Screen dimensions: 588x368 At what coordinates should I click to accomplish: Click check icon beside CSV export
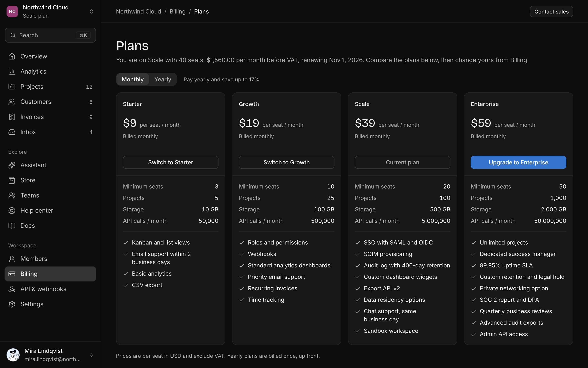(126, 285)
